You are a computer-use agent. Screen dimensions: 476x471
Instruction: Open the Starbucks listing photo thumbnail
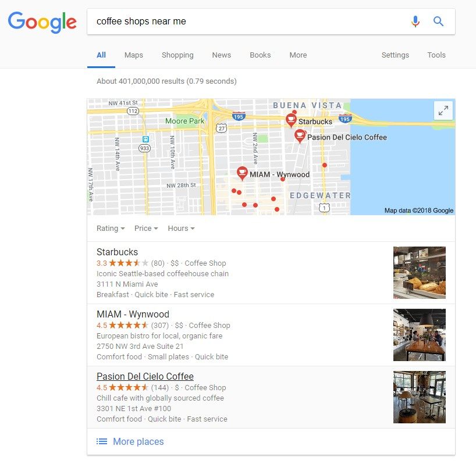point(419,273)
